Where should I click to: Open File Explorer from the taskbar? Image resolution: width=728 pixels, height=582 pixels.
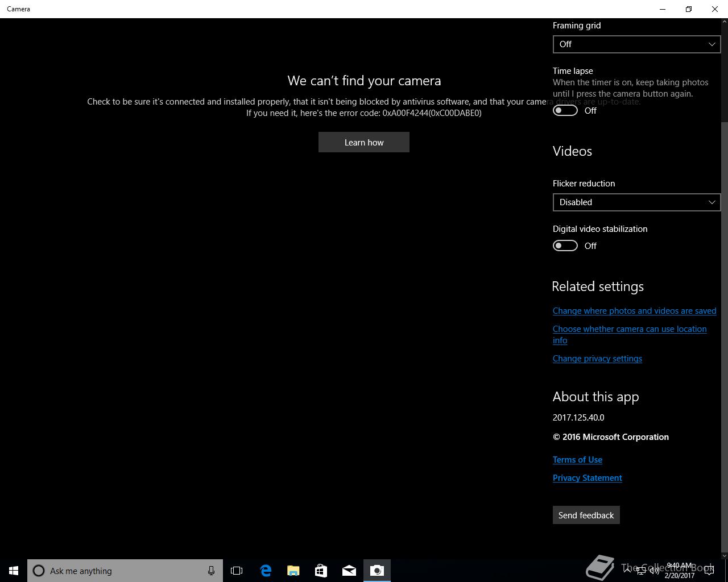[293, 571]
